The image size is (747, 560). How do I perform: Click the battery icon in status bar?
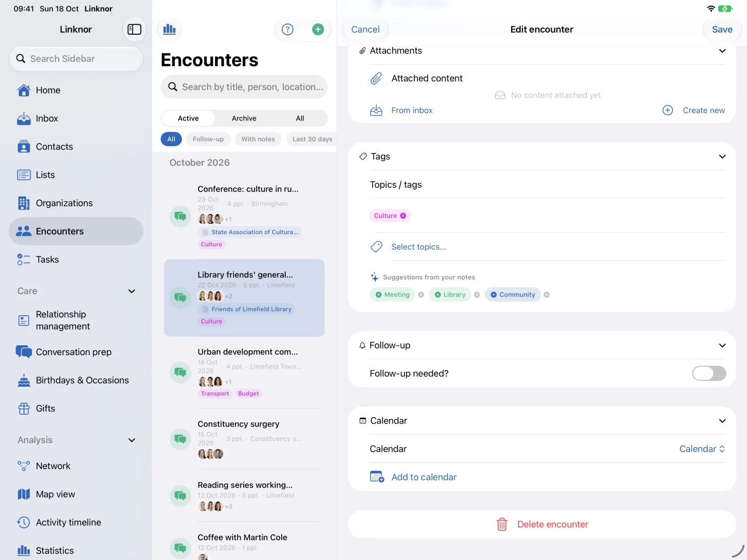(725, 9)
